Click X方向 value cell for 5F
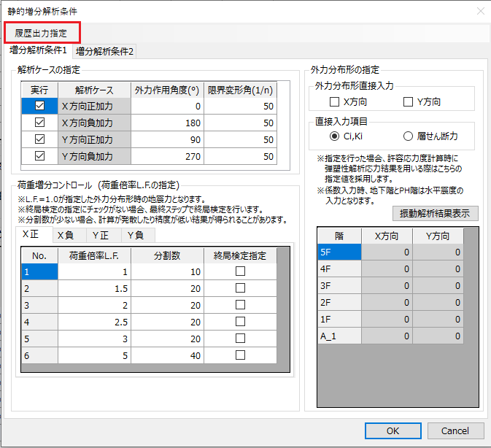 pos(387,252)
